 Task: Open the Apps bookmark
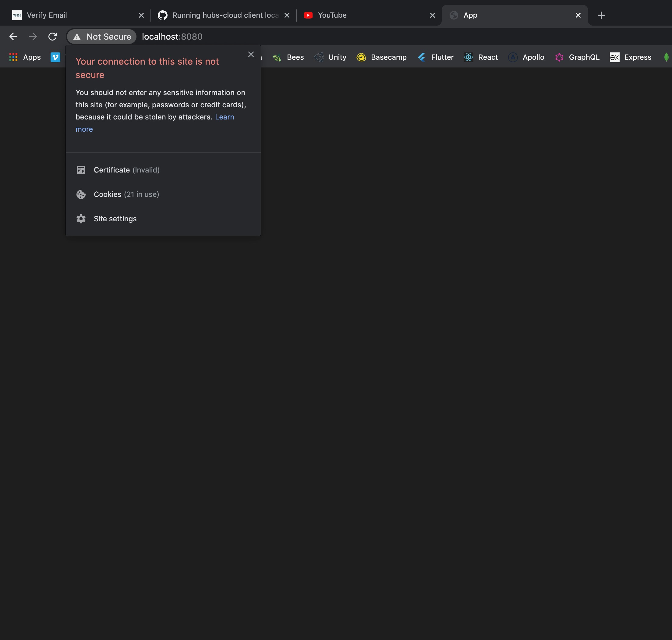coord(25,57)
